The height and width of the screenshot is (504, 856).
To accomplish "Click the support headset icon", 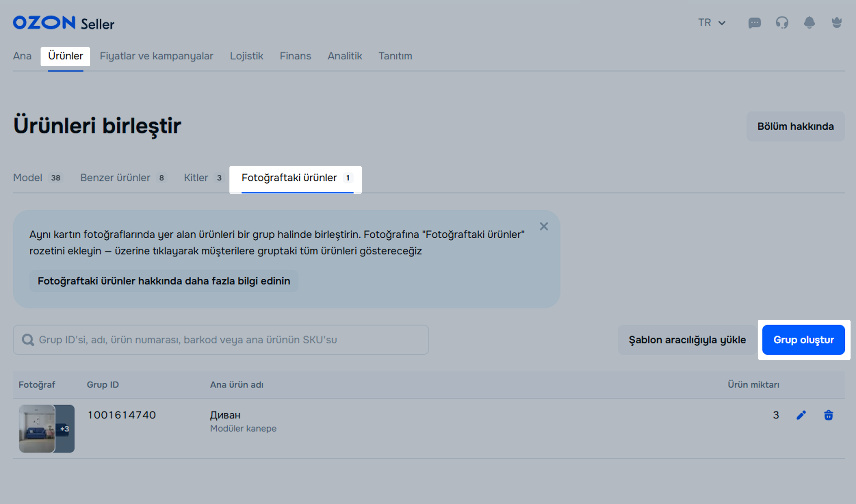I will point(782,23).
